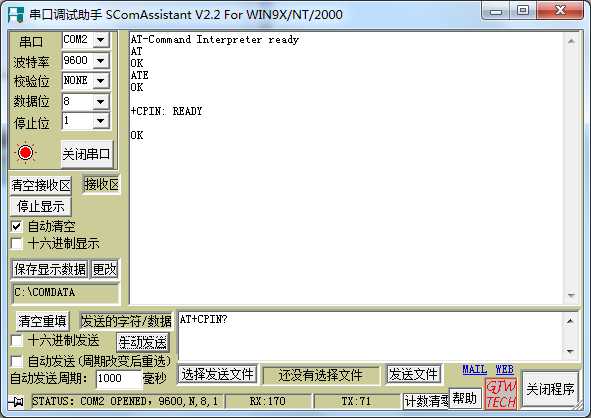The height and width of the screenshot is (418, 591).
Task: Click the send box scrollbar up arrow
Action: (570, 321)
